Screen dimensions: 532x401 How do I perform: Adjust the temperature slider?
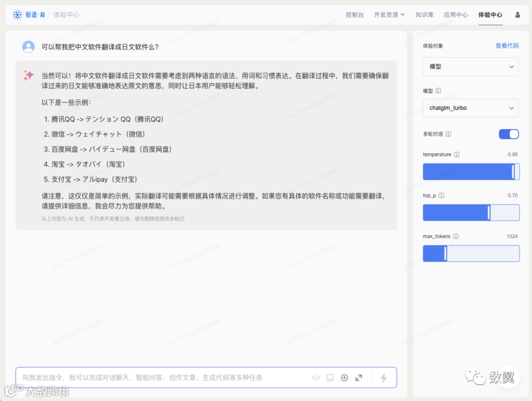point(471,171)
